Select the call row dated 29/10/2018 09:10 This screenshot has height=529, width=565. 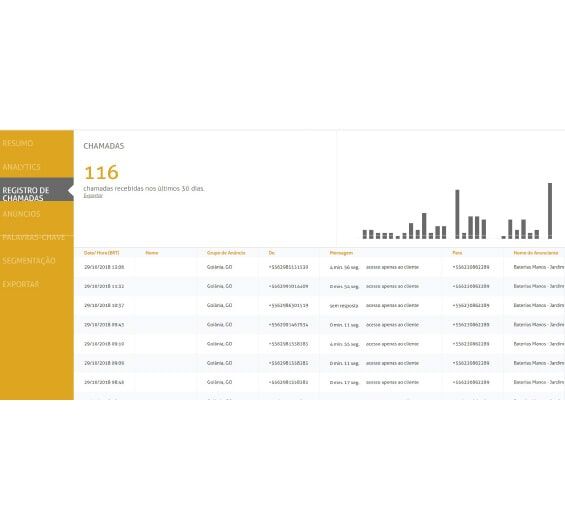(x=319, y=344)
